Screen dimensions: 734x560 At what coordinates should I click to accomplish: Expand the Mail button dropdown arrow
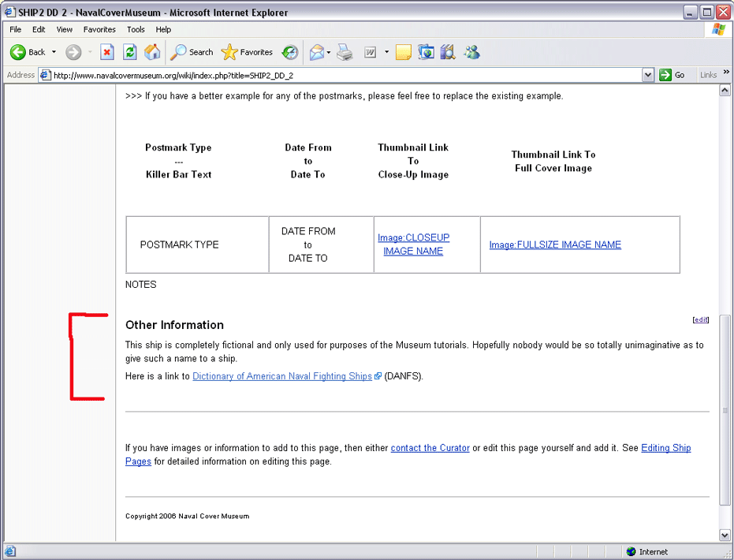tap(329, 52)
